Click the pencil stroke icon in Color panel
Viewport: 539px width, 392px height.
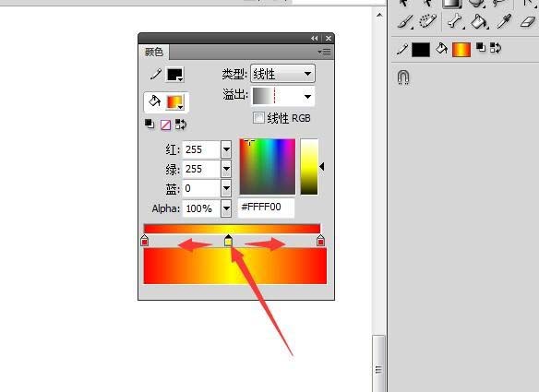(x=156, y=74)
